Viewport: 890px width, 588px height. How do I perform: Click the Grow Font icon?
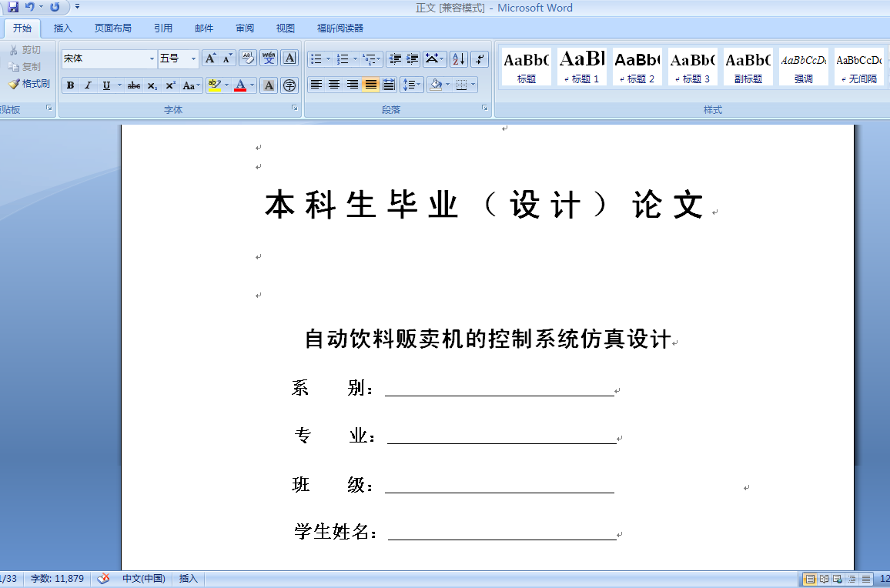[x=211, y=58]
